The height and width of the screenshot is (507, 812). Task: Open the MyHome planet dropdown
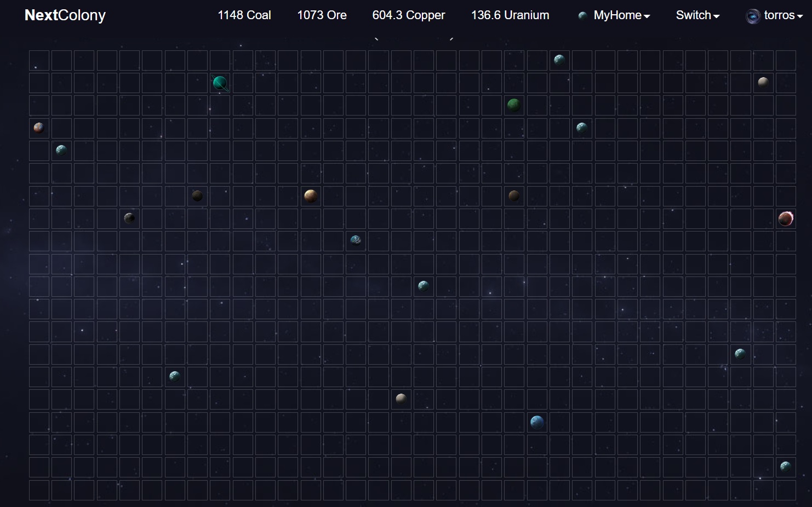pos(614,15)
